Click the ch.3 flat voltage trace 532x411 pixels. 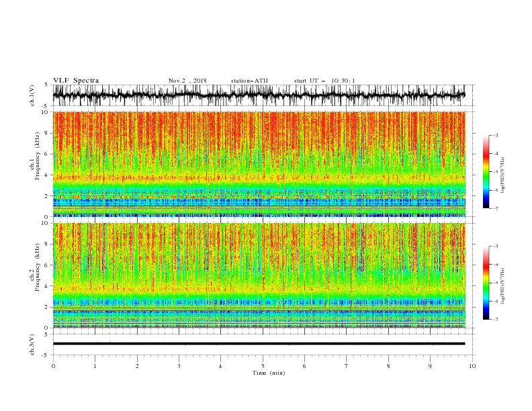click(259, 344)
